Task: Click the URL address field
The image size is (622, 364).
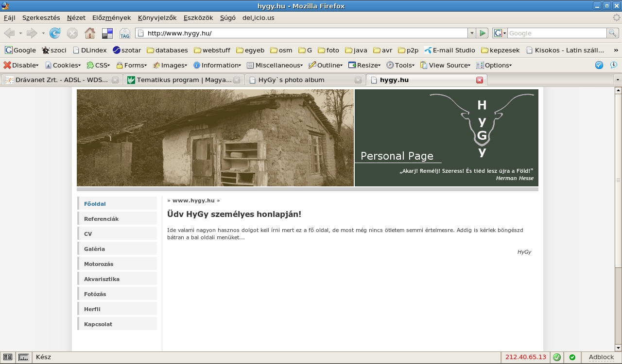Action: [301, 33]
